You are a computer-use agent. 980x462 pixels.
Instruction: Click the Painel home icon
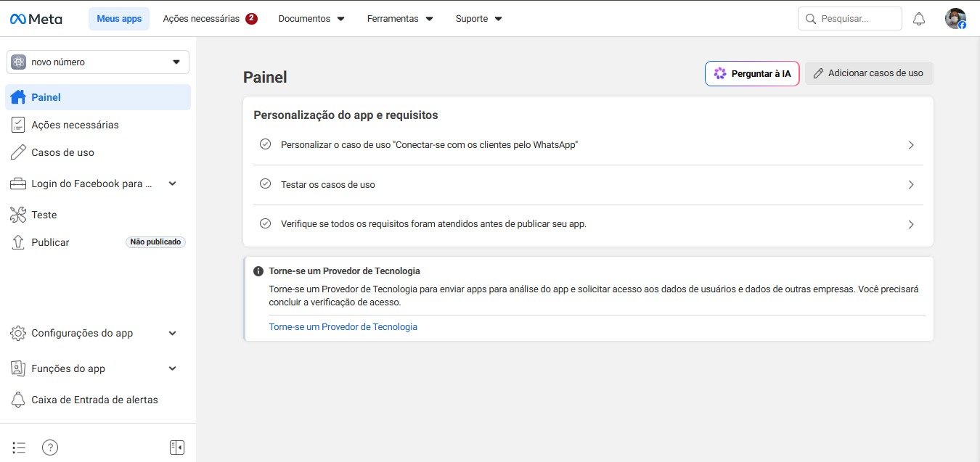coord(18,97)
